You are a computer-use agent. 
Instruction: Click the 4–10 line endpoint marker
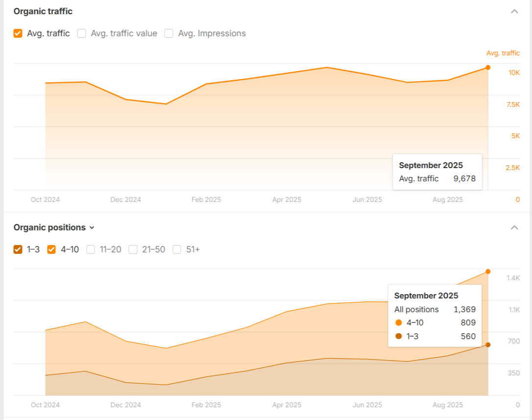488,272
